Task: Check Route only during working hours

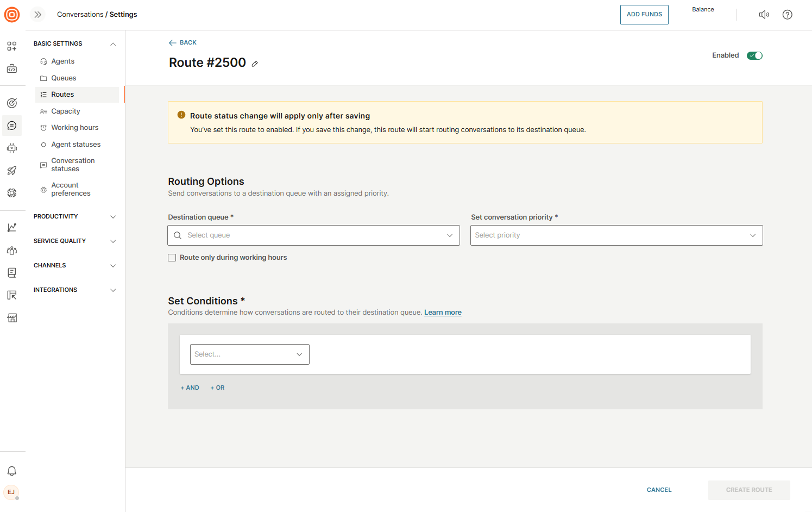Action: click(172, 258)
